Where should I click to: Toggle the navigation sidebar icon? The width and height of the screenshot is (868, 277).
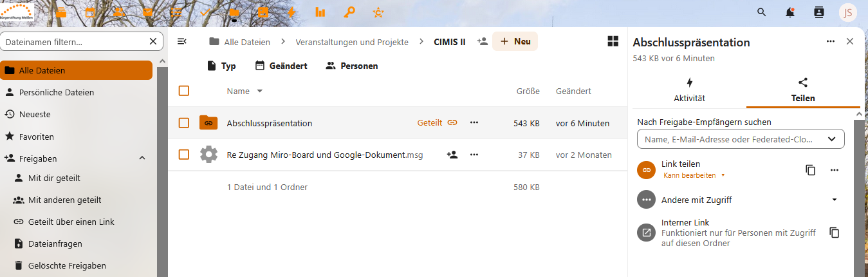182,42
